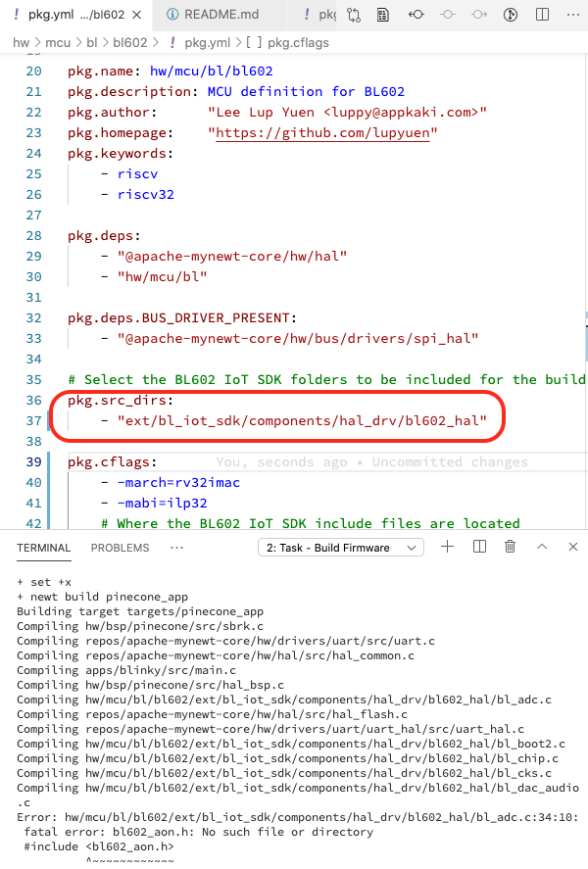Close the terminal panel

(573, 548)
